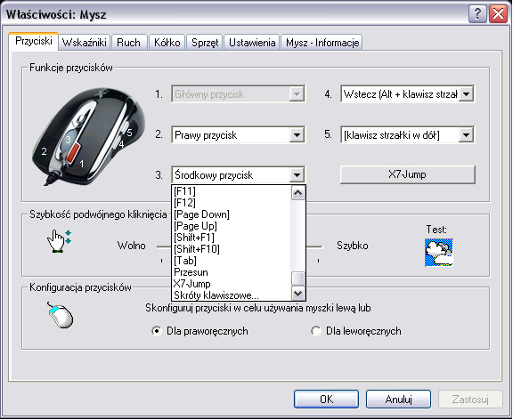Click the double-click speed slider near Szybko
This screenshot has height=420, width=513.
click(314, 246)
